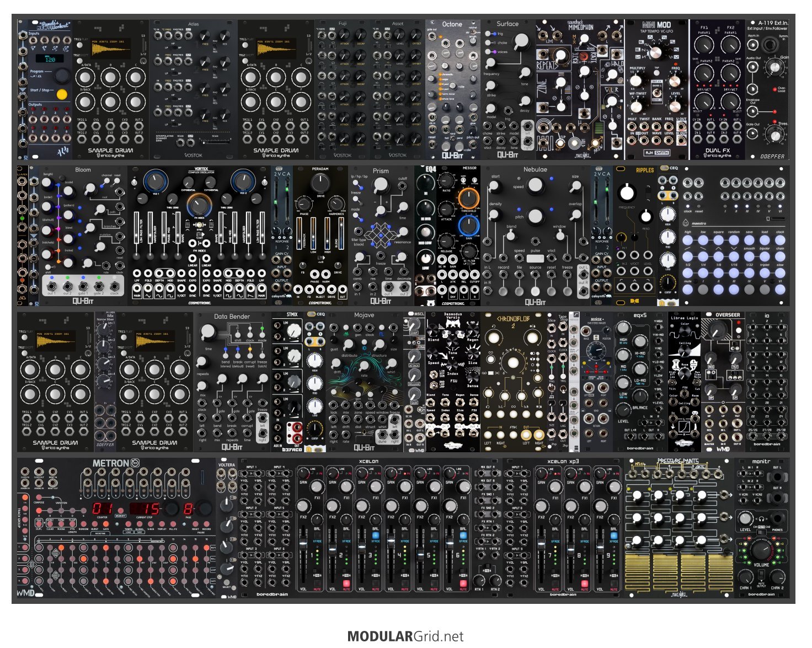Image resolution: width=812 pixels, height=648 pixels.
Task: Click the Befaco logo on the STMIX module
Action: point(292,449)
